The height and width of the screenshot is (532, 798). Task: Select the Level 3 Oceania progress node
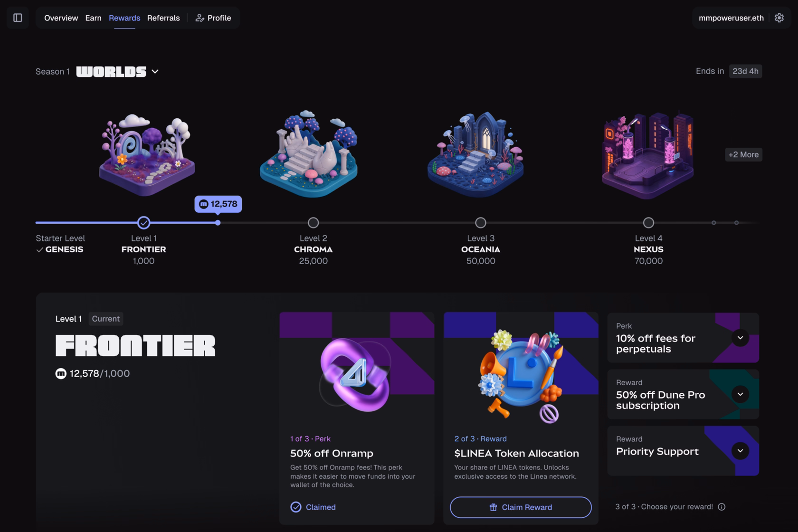click(481, 222)
